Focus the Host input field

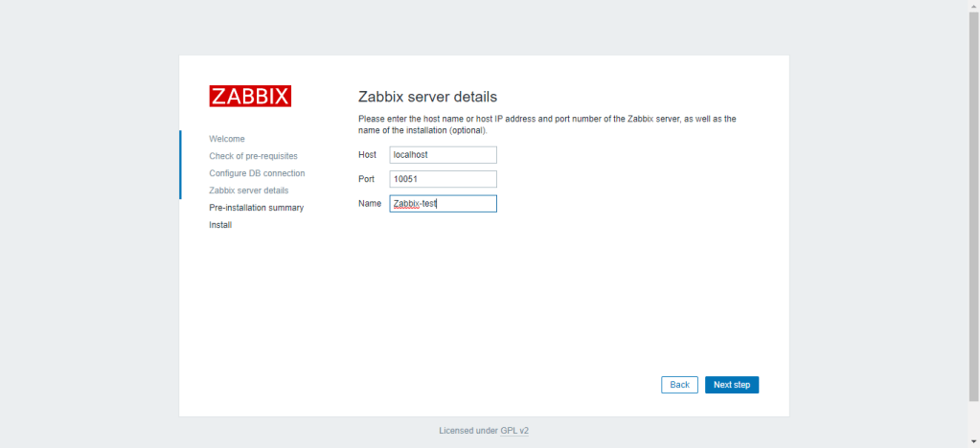[x=443, y=155]
